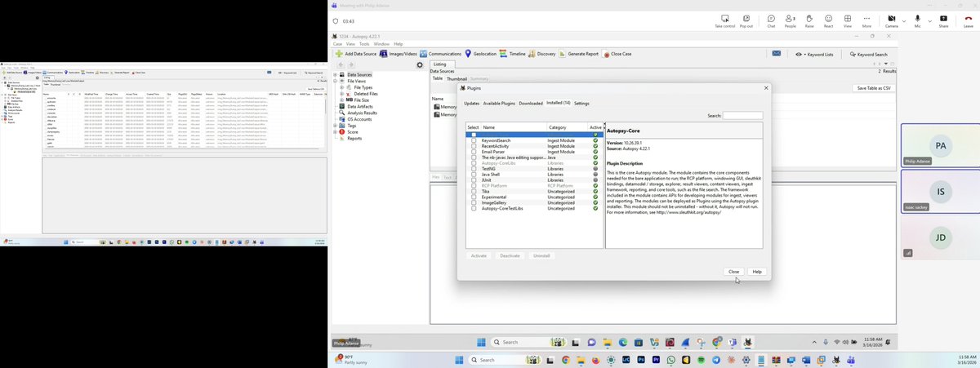Expand the Deleted Files tree node
This screenshot has height=368, width=980.
[x=341, y=94]
